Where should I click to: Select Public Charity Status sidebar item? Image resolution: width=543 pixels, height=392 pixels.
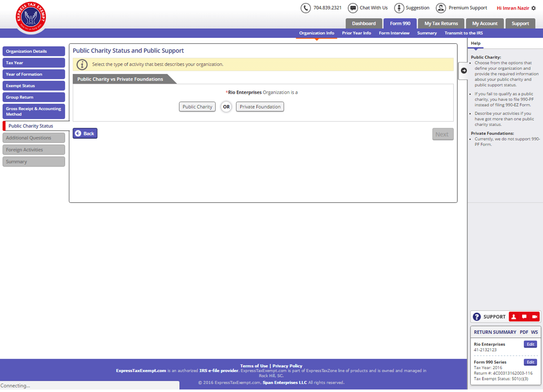click(36, 126)
